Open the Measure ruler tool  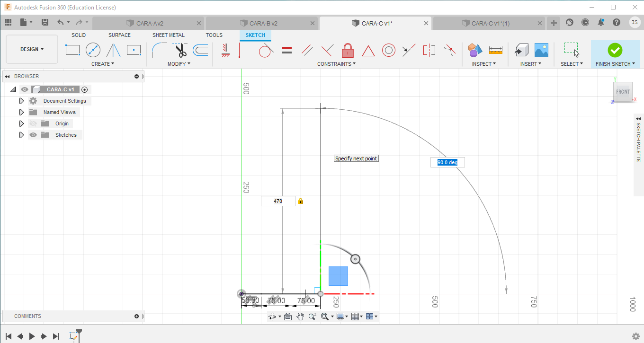496,49
